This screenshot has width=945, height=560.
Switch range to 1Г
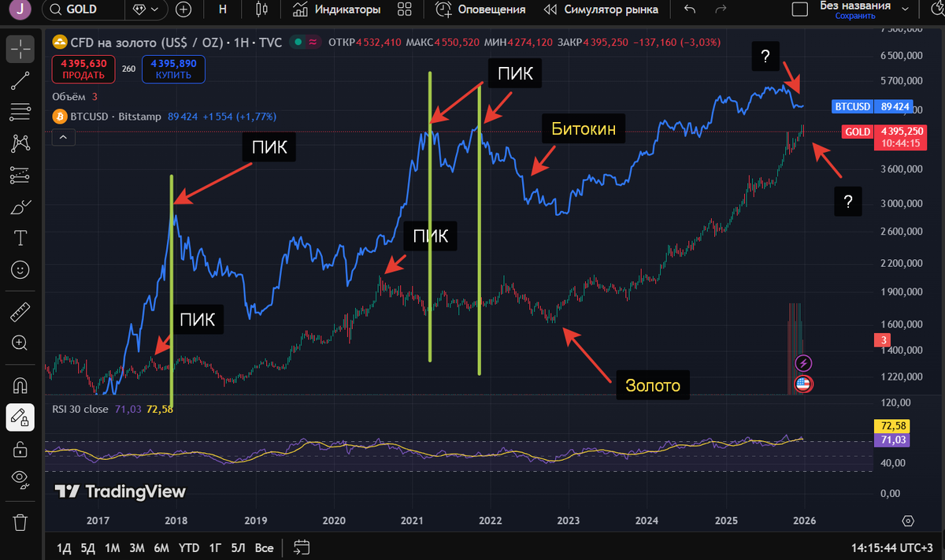pos(214,547)
